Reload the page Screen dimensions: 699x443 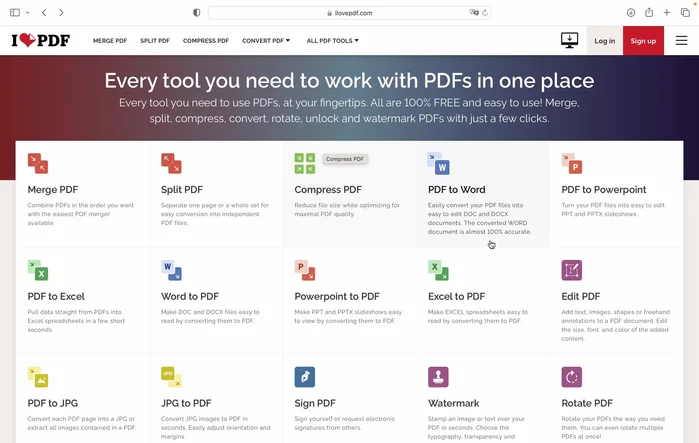click(485, 13)
